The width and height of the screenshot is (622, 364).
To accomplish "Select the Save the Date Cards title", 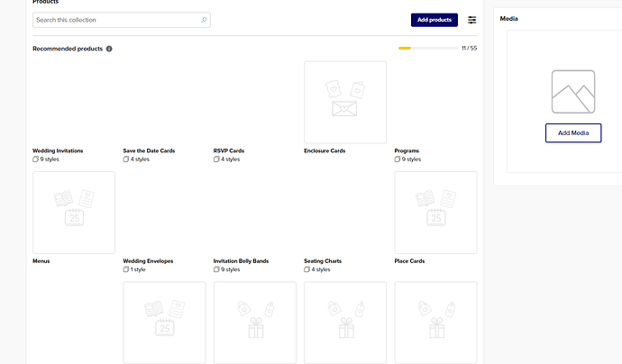I will (149, 150).
